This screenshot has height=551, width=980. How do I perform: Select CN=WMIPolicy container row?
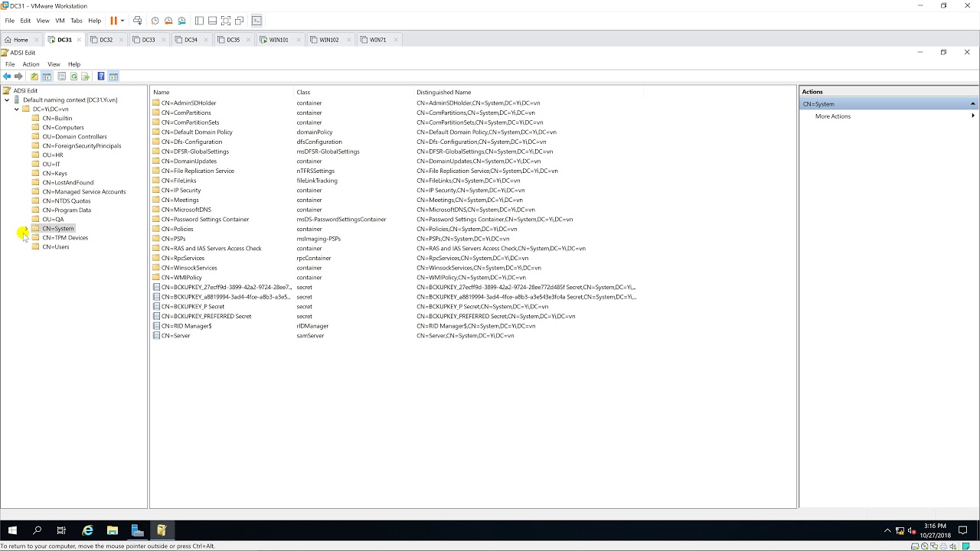(x=181, y=278)
